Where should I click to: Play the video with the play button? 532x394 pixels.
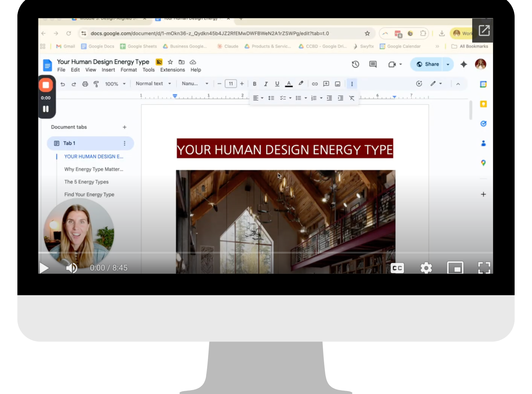44,268
